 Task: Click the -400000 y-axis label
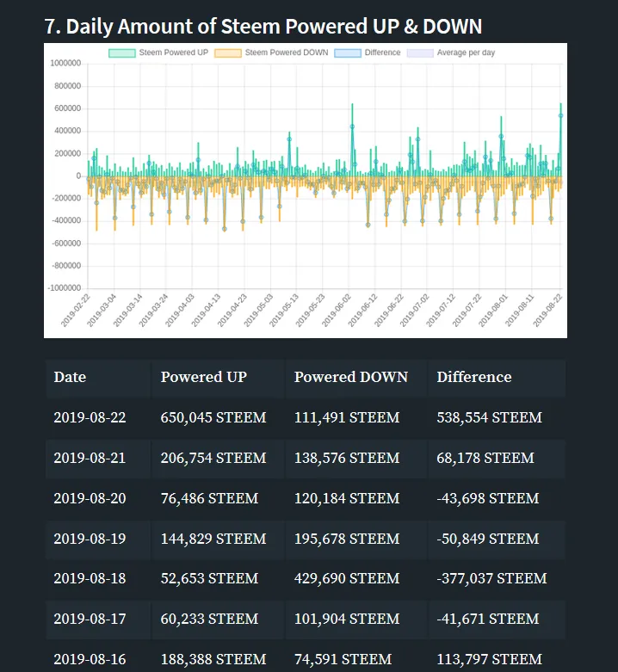(66, 221)
